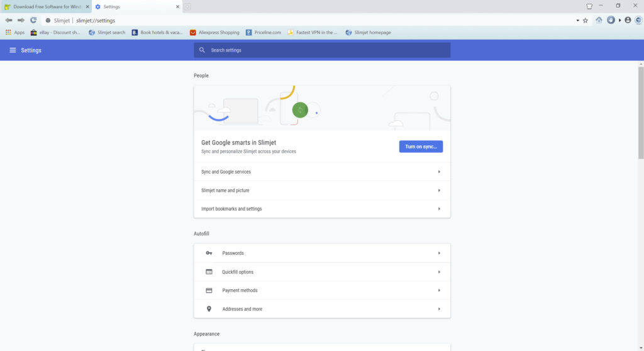The image size is (644, 351).
Task: Go to the home page via house icon
Action: 599,20
